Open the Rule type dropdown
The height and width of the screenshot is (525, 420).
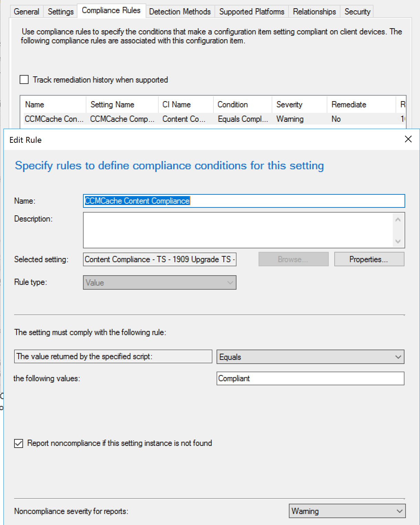(x=159, y=282)
